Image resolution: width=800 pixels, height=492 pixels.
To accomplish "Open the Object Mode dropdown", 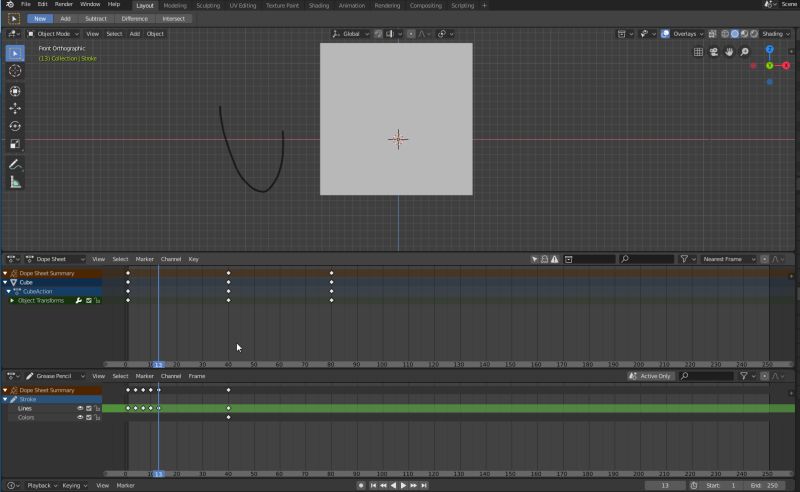I will (x=53, y=34).
